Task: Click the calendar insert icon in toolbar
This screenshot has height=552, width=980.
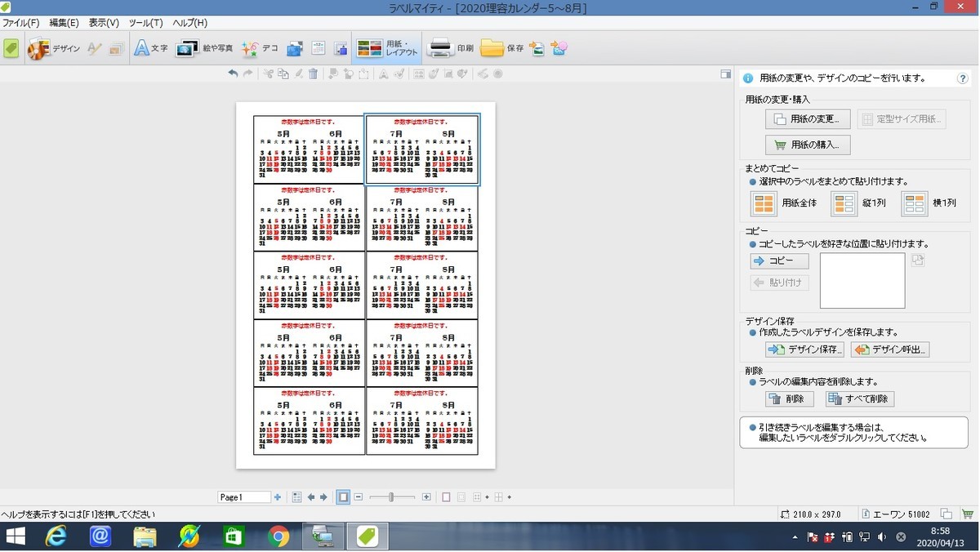Action: point(318,49)
